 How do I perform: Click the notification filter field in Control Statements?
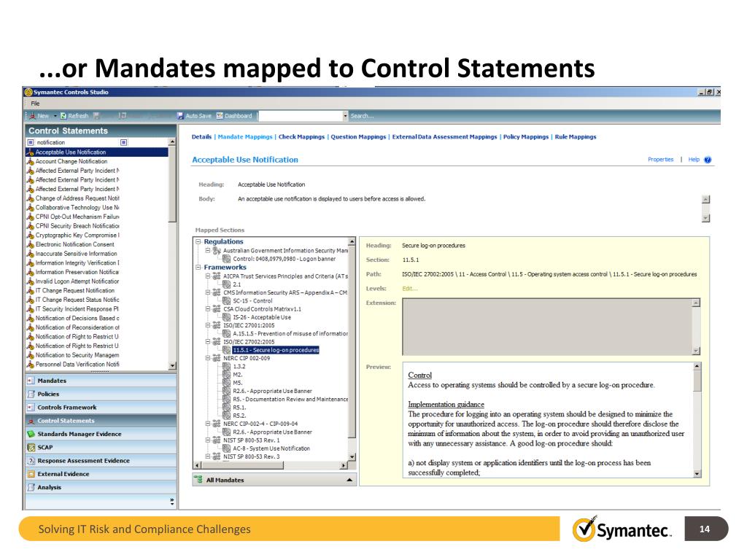pyautogui.click(x=77, y=142)
